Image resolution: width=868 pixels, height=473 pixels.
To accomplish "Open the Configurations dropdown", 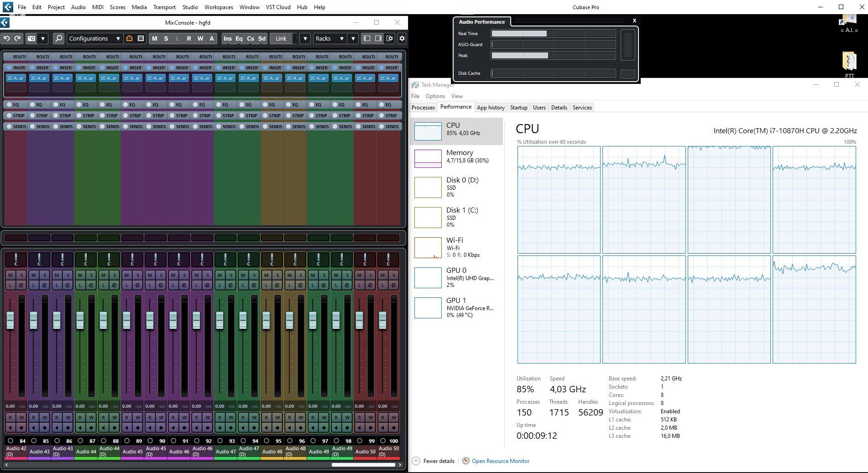I will pos(94,39).
